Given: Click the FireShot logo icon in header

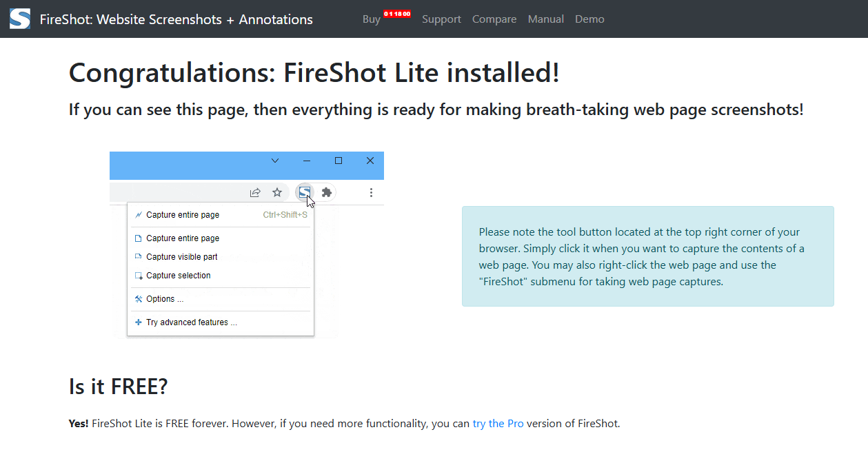Looking at the screenshot, I should [x=19, y=19].
